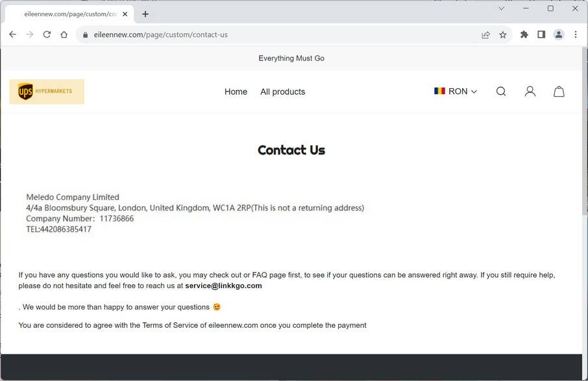Click the UPS Hypermarkets logo

pyautogui.click(x=47, y=92)
